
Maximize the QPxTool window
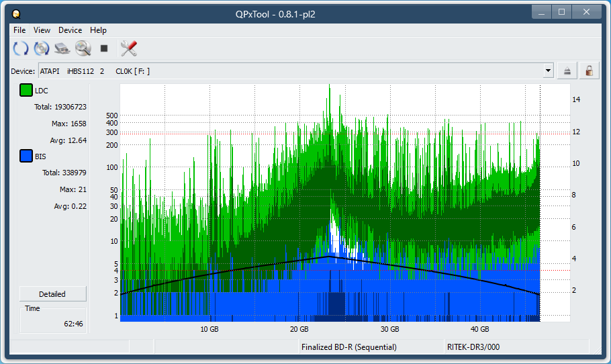tap(561, 13)
